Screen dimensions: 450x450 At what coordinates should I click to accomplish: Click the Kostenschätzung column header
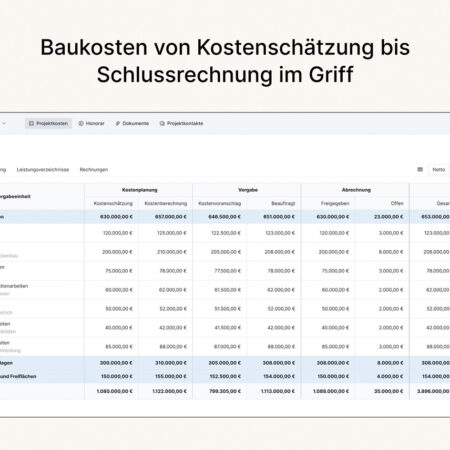(113, 203)
